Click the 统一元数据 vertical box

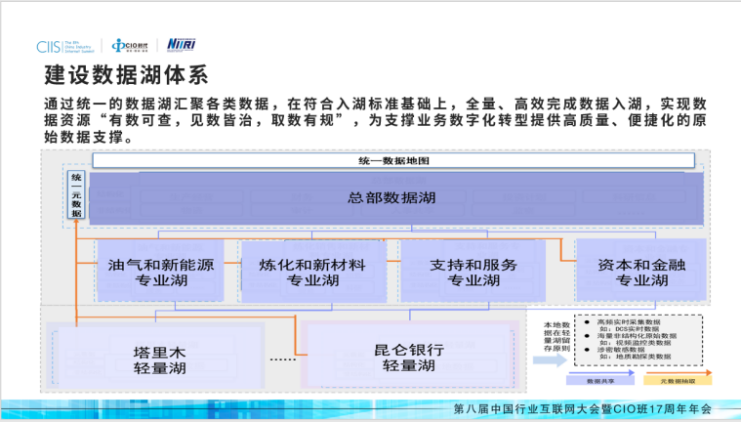[77, 195]
